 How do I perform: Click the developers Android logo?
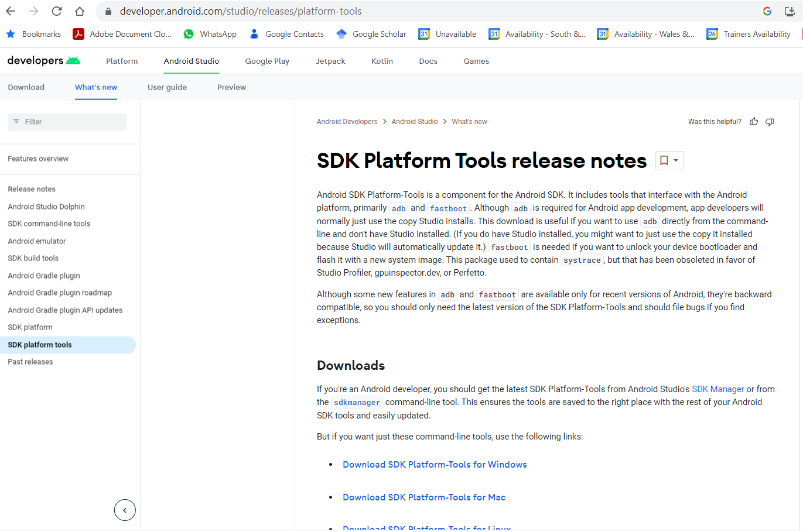43,60
